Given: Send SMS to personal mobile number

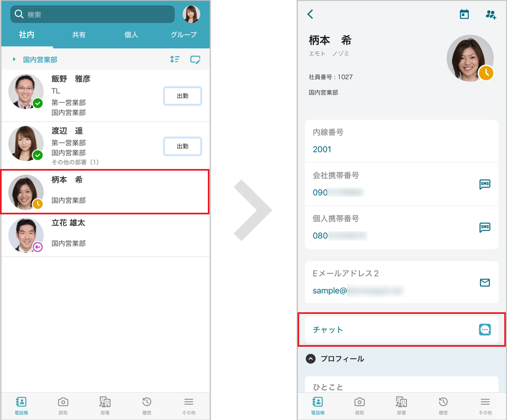Looking at the screenshot, I should coord(485,227).
